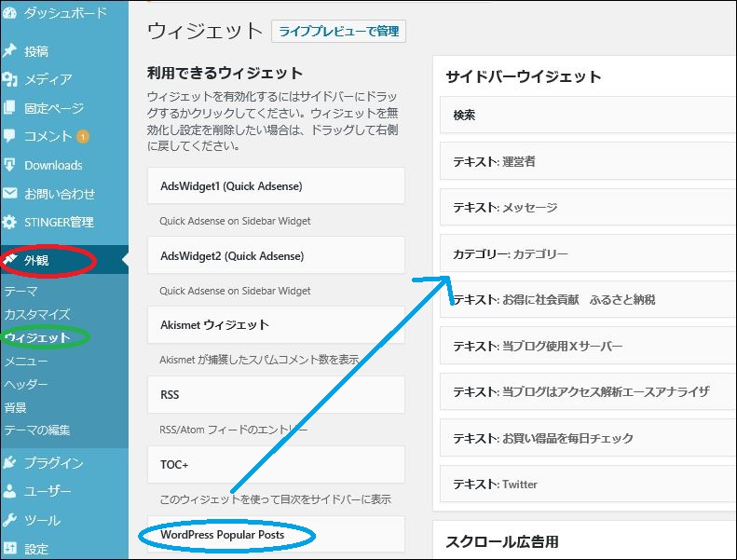Image resolution: width=737 pixels, height=560 pixels.
Task: Open the ヘッダー submenu item
Action: point(26,384)
